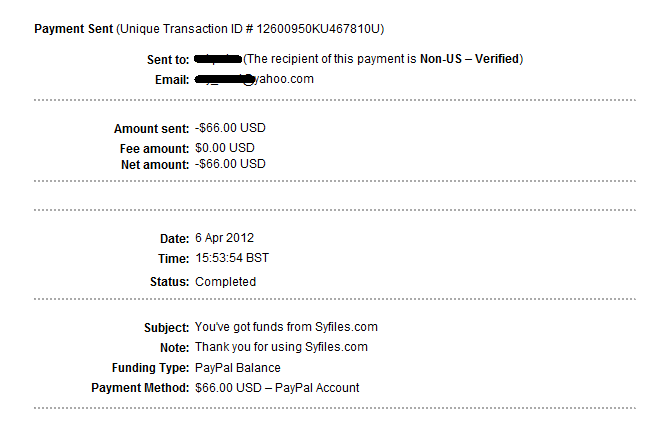Click the Payment Sent heading
The width and height of the screenshot is (660, 421).
click(x=74, y=29)
